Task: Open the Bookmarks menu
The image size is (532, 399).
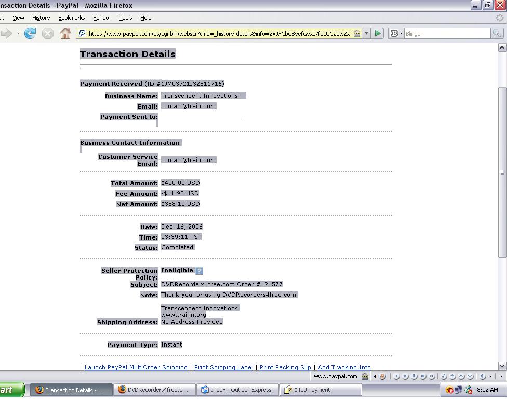Action: 72,18
